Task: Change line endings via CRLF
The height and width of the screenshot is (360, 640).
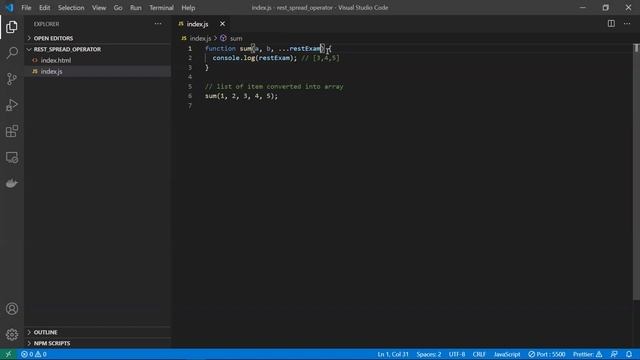Action: 479,354
